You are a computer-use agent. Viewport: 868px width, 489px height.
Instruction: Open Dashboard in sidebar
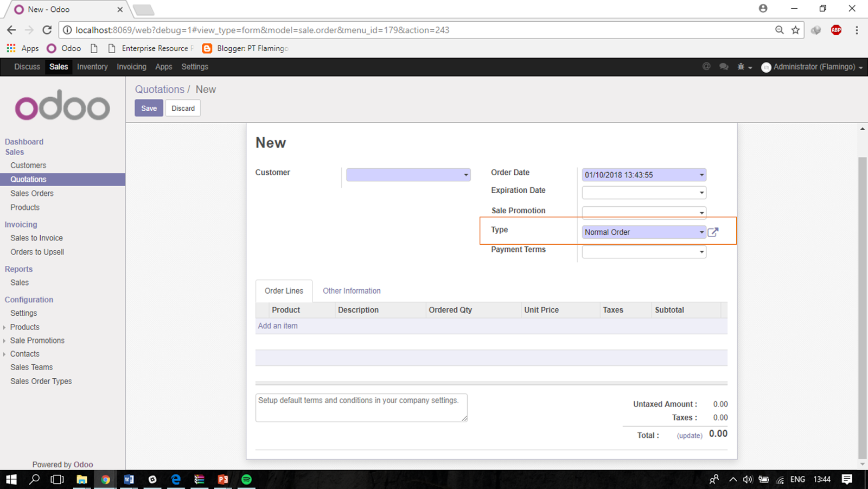pyautogui.click(x=24, y=142)
